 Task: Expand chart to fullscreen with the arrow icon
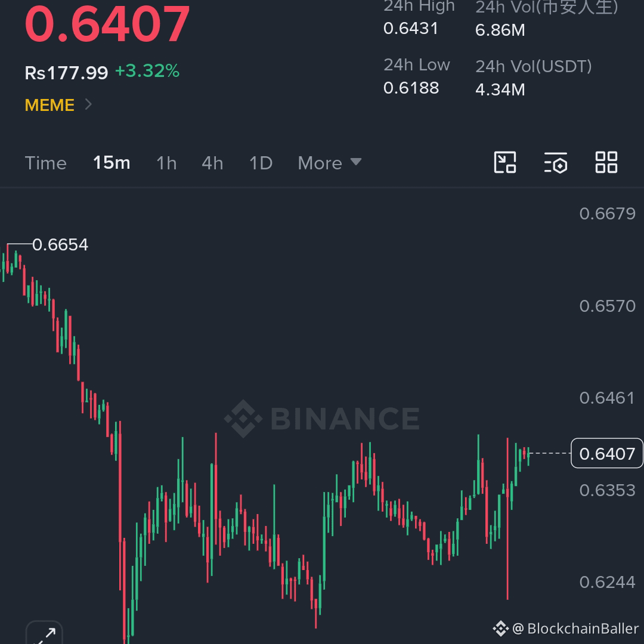click(44, 633)
